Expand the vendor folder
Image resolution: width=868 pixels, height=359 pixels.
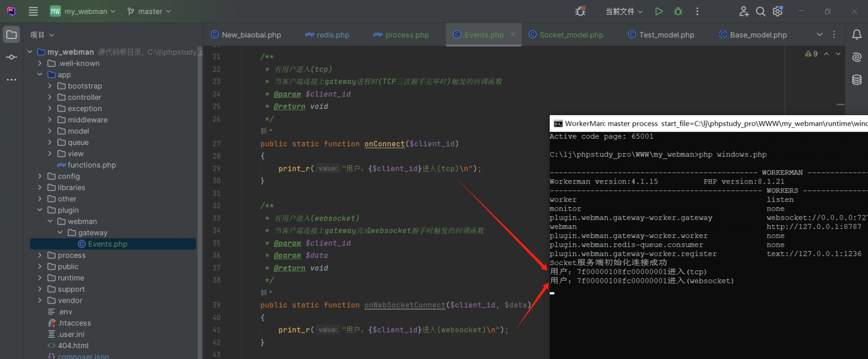tap(40, 300)
